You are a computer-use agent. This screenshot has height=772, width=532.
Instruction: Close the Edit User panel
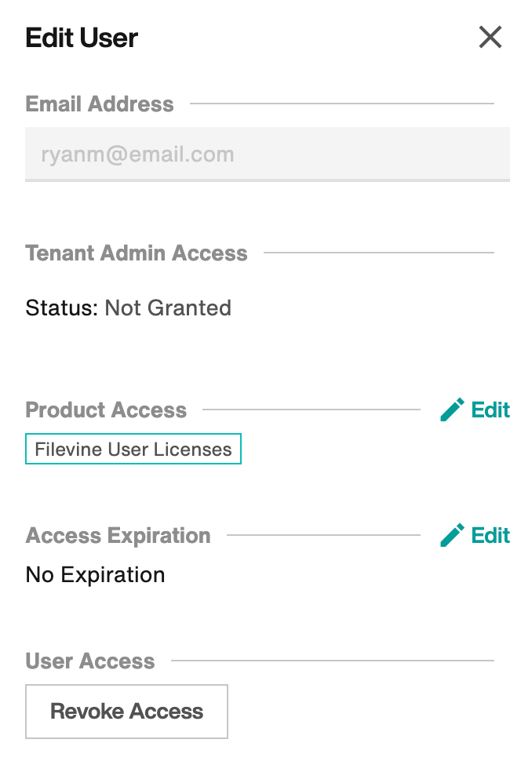click(490, 38)
